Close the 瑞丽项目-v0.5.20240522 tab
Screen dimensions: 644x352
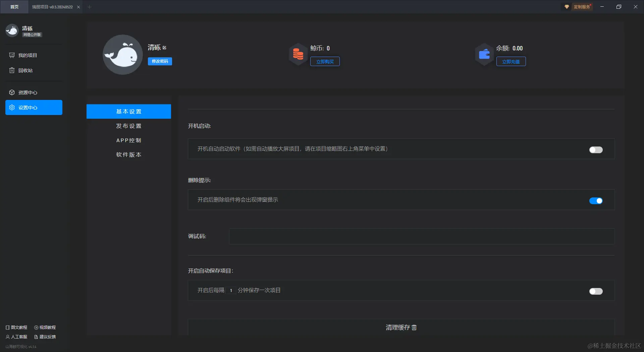(x=78, y=7)
